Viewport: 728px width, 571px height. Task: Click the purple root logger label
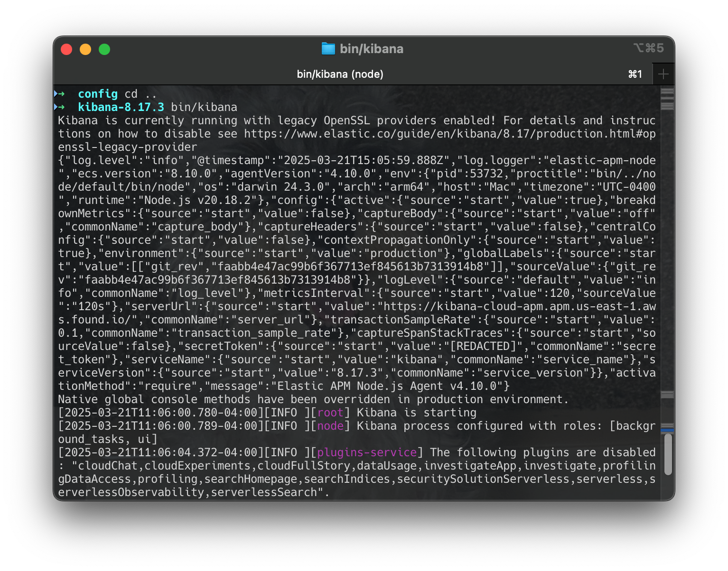tap(330, 413)
